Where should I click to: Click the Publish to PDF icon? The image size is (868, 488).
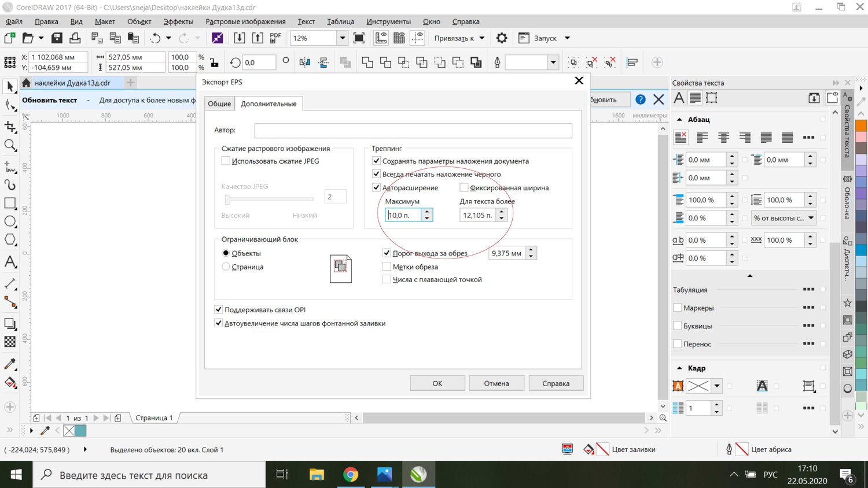pos(275,38)
